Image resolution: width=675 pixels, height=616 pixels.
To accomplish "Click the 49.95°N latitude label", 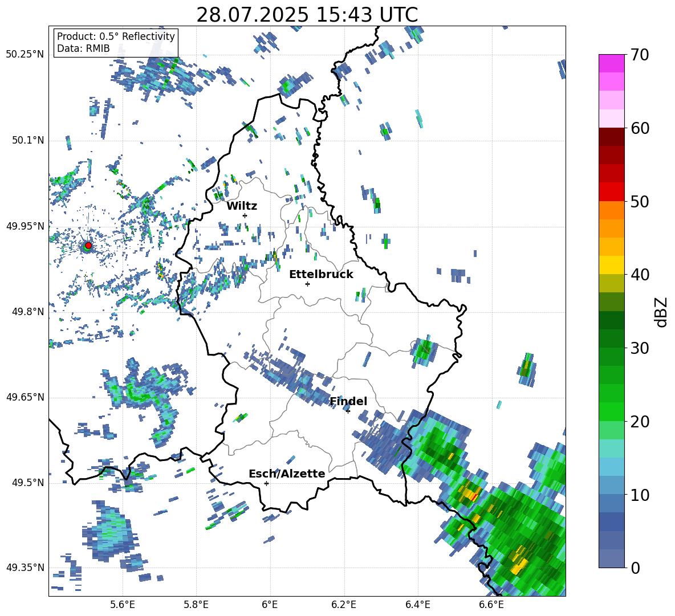I will tap(25, 226).
